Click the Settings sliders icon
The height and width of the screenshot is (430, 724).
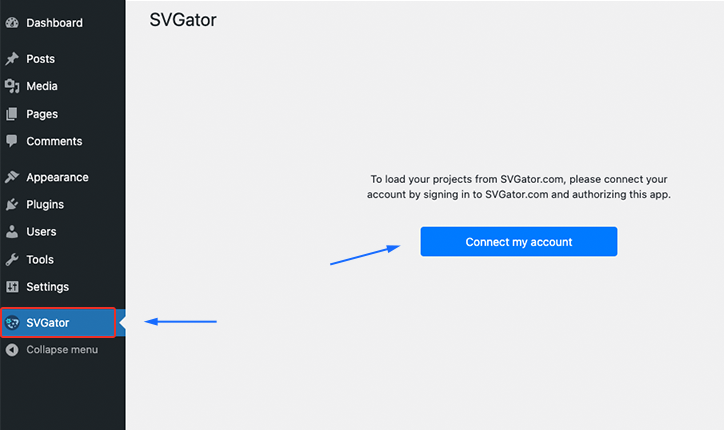[12, 286]
